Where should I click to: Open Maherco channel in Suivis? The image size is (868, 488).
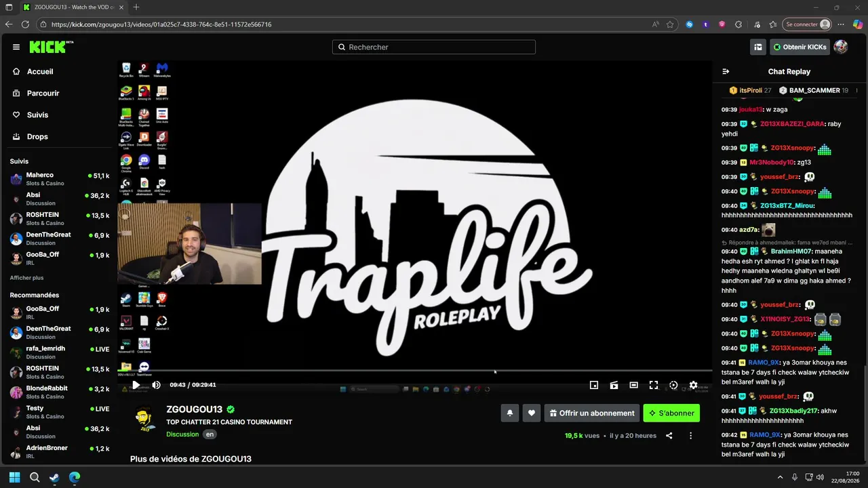click(59, 179)
